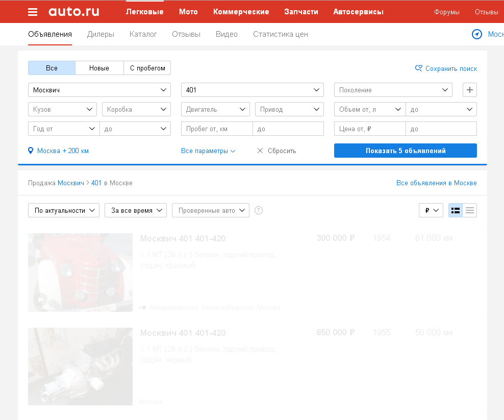The height and width of the screenshot is (420, 504).
Task: Click the price 'до' input field
Action: [x=441, y=129]
